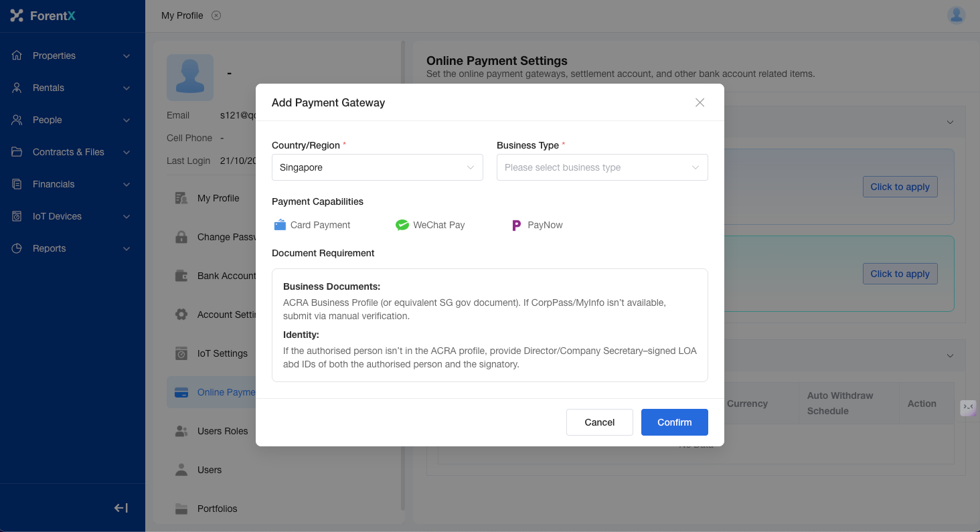Open the Country/Region dropdown
The width and height of the screenshot is (980, 532).
pyautogui.click(x=377, y=167)
